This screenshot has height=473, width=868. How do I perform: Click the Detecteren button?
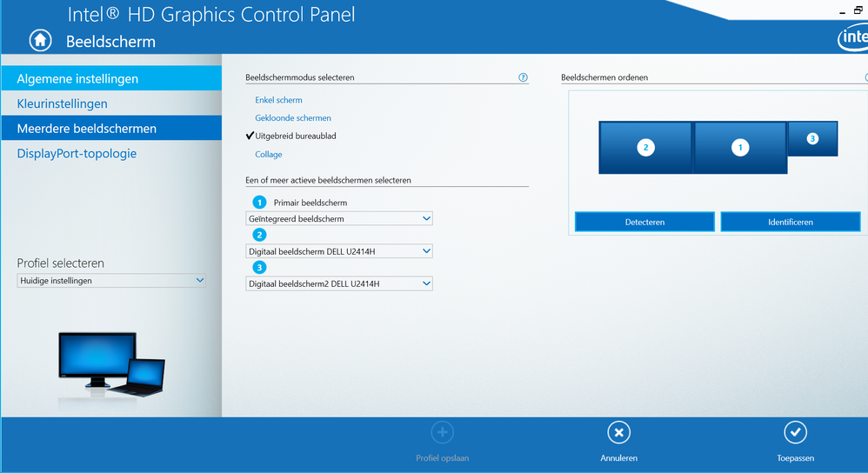click(644, 222)
